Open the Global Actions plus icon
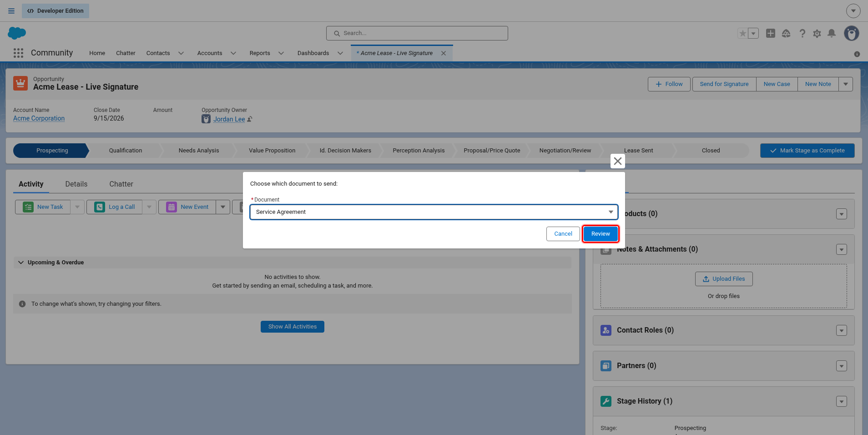The image size is (868, 435). point(771,33)
